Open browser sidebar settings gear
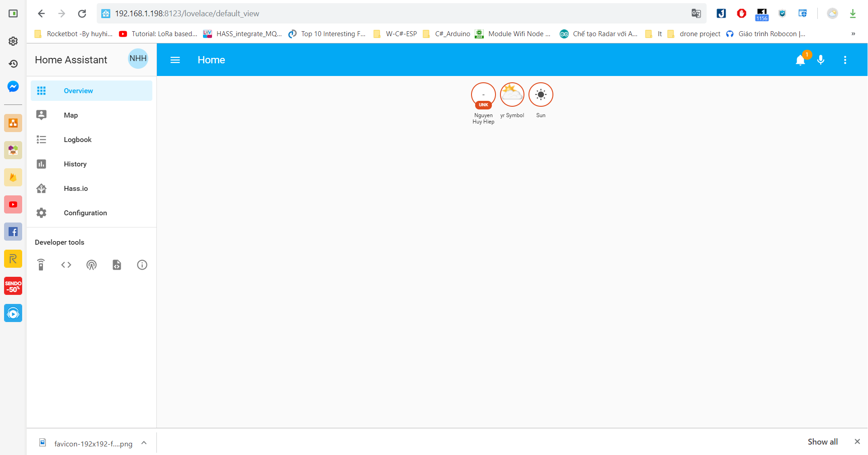The height and width of the screenshot is (455, 868). (x=13, y=41)
